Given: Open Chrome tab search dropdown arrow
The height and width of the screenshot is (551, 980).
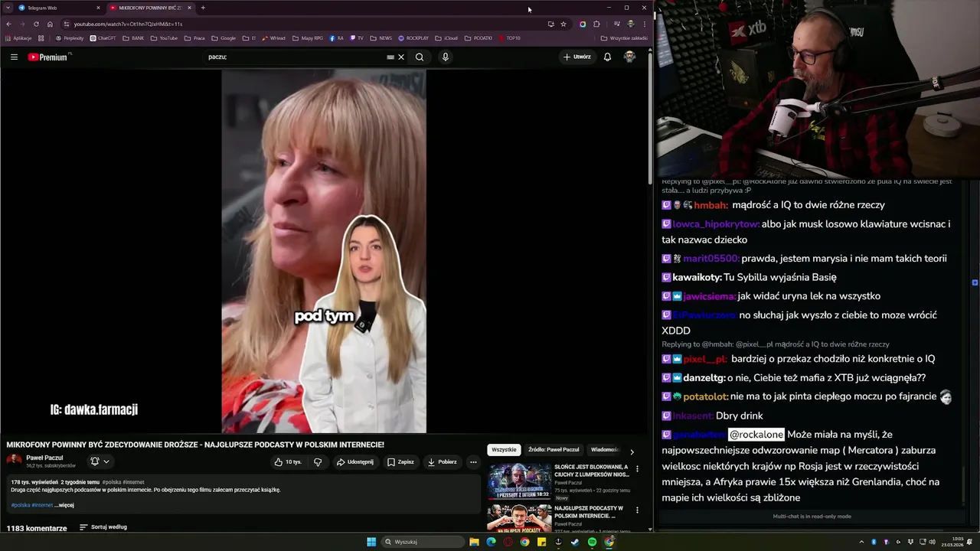Looking at the screenshot, I should point(8,8).
